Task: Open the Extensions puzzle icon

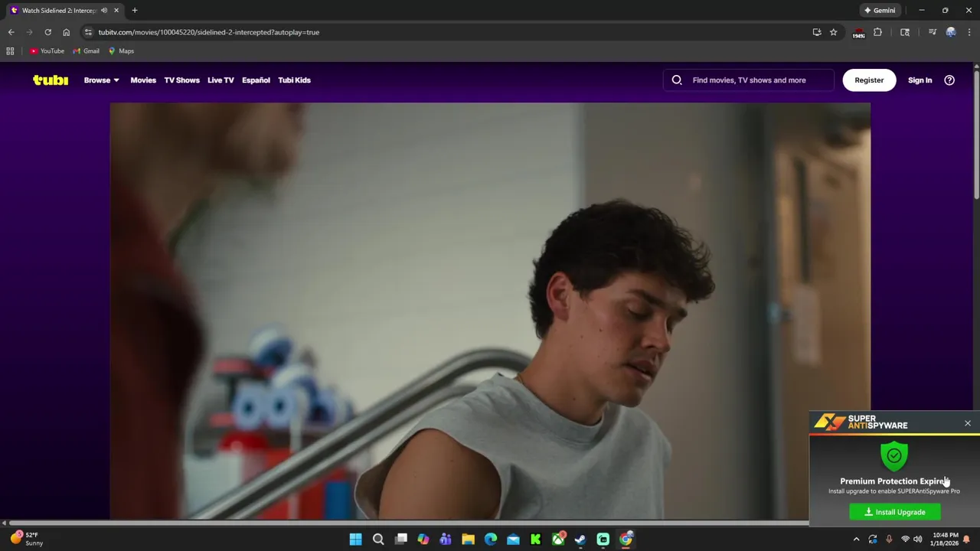Action: click(x=877, y=32)
